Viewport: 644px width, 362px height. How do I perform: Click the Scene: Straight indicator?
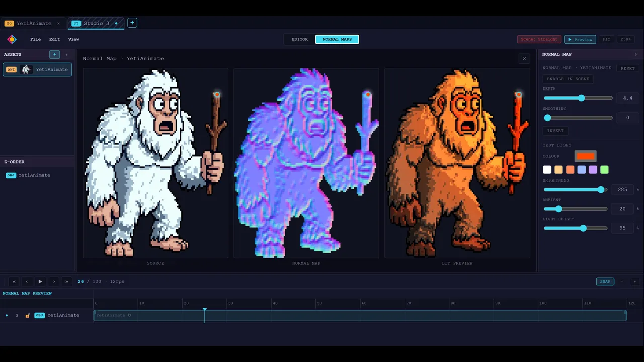point(539,39)
